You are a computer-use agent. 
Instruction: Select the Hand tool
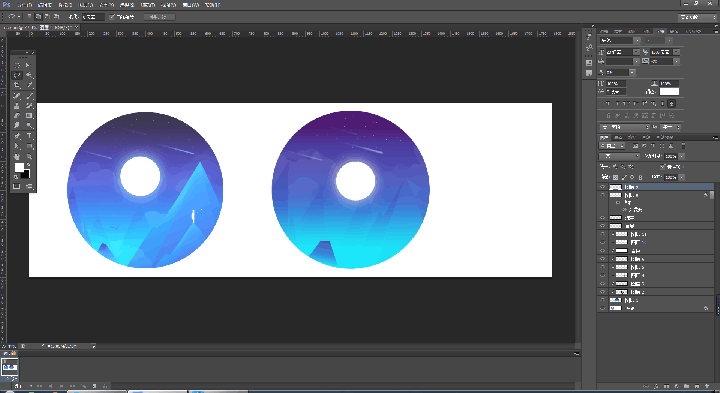(x=17, y=157)
